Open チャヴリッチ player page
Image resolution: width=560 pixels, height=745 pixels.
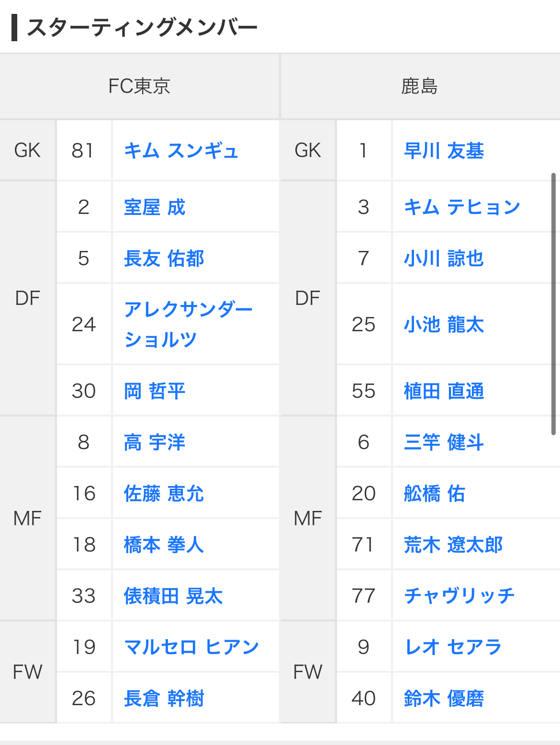pyautogui.click(x=459, y=596)
